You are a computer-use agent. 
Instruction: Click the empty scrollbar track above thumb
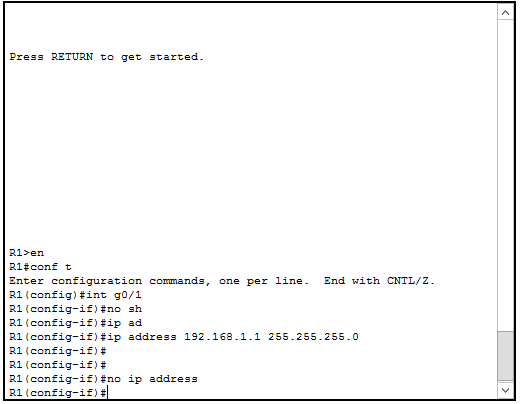pos(505,175)
